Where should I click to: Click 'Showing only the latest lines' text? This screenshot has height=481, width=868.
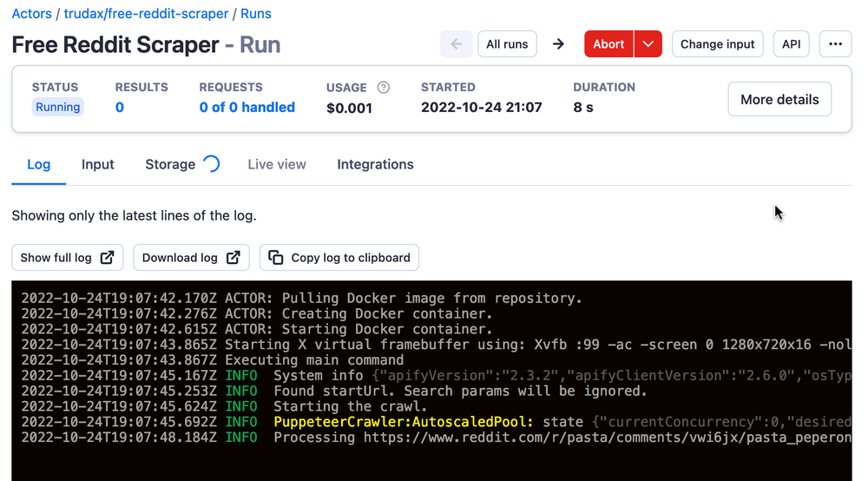[134, 215]
